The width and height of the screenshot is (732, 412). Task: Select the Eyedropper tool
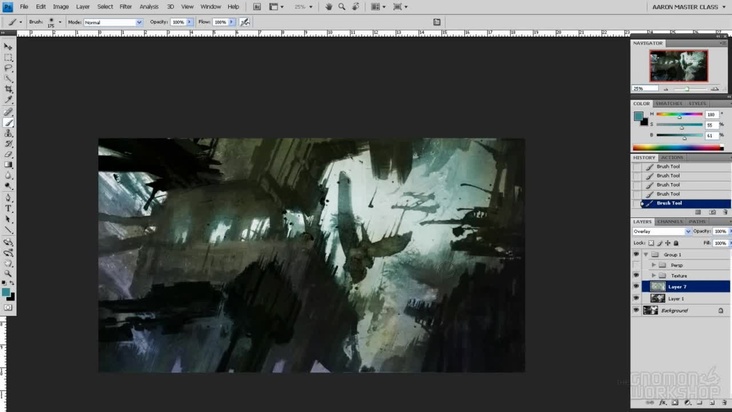tap(8, 100)
